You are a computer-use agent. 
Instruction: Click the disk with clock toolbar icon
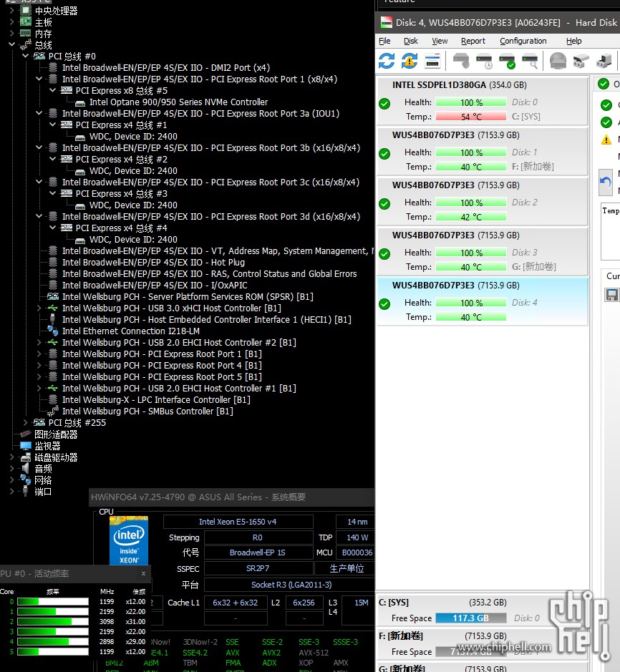pos(484,61)
